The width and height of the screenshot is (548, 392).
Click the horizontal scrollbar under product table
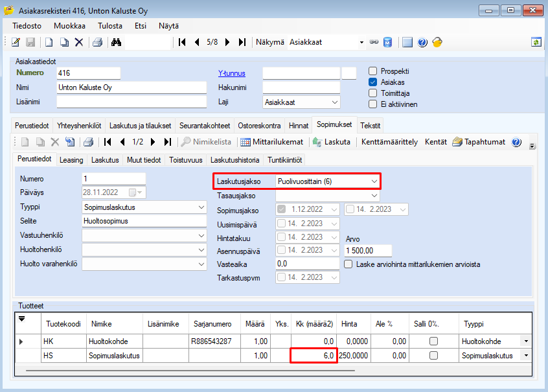pos(190,370)
